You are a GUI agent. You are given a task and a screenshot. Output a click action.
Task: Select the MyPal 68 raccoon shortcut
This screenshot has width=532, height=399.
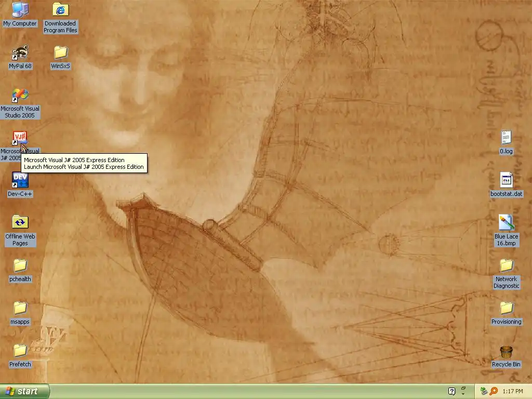20,52
